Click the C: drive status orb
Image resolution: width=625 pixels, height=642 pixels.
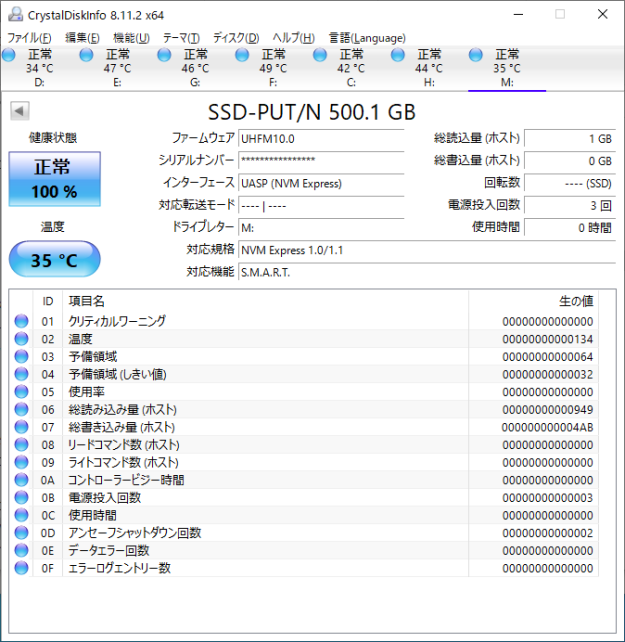[321, 55]
